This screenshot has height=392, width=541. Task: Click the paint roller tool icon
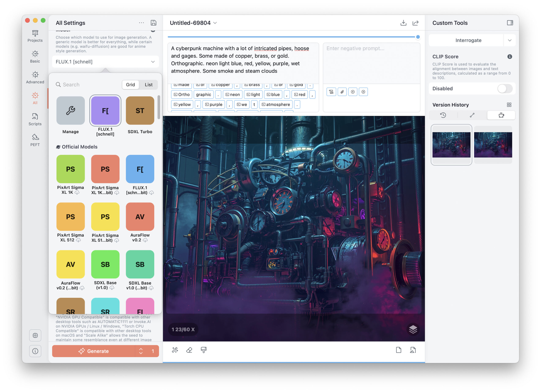(x=204, y=350)
